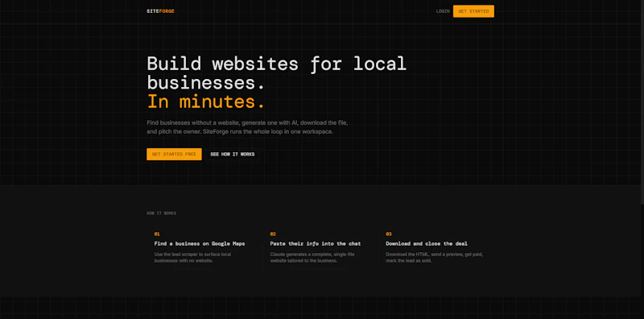Click 'Find a business on Google Maps' heading
The height and width of the screenshot is (319, 644).
pyautogui.click(x=200, y=244)
